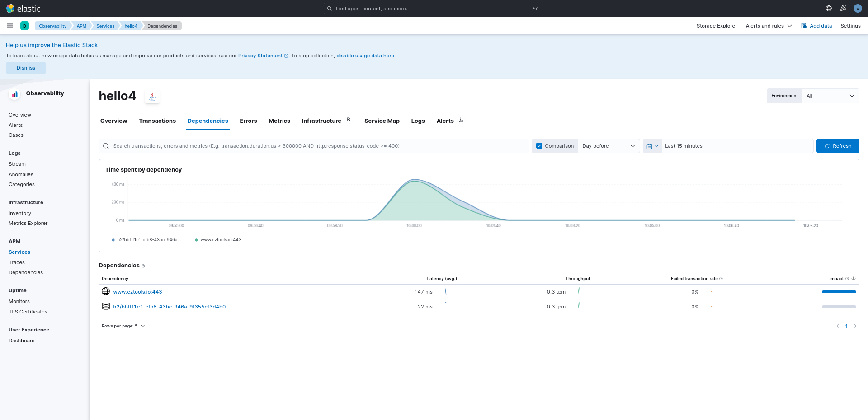Sort by Latency (avg.) column header
Screen dimensions: 868x420
(x=442, y=279)
